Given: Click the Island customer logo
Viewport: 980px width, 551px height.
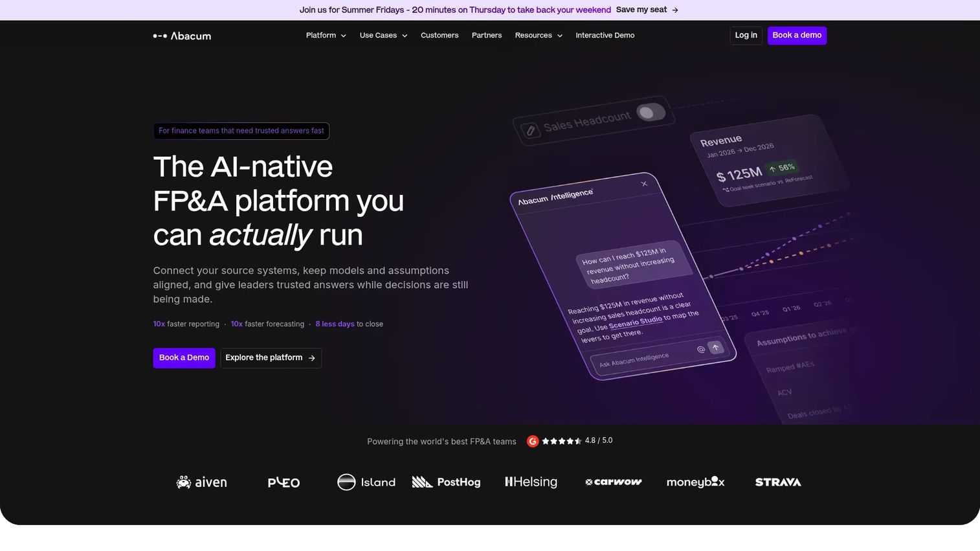Looking at the screenshot, I should point(366,482).
